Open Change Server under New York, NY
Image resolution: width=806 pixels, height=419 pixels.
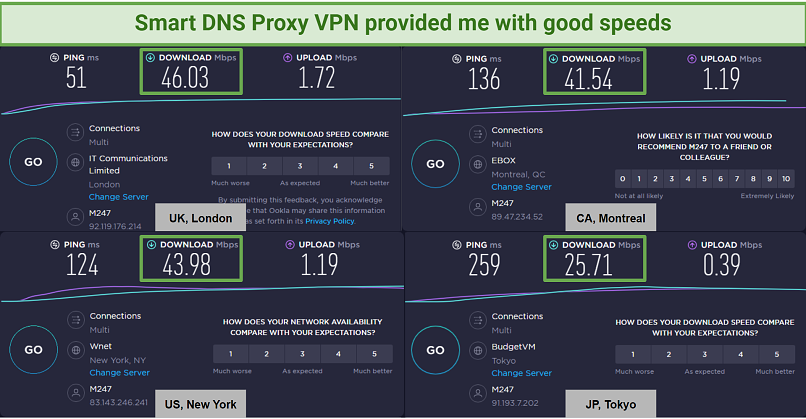click(x=120, y=373)
